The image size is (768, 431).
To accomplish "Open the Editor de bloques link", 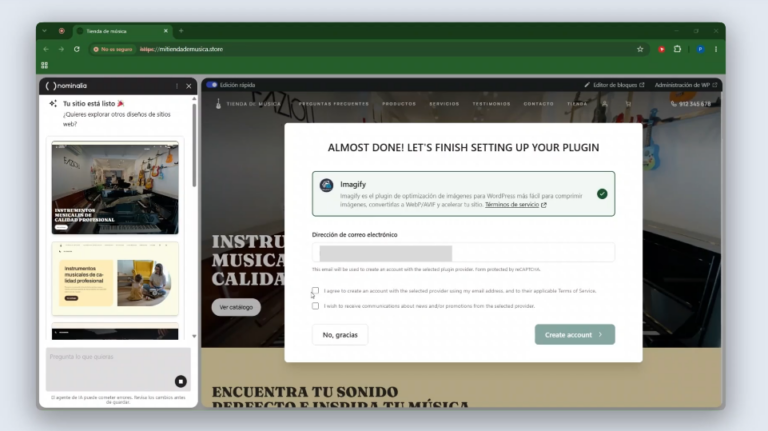I will [x=614, y=85].
